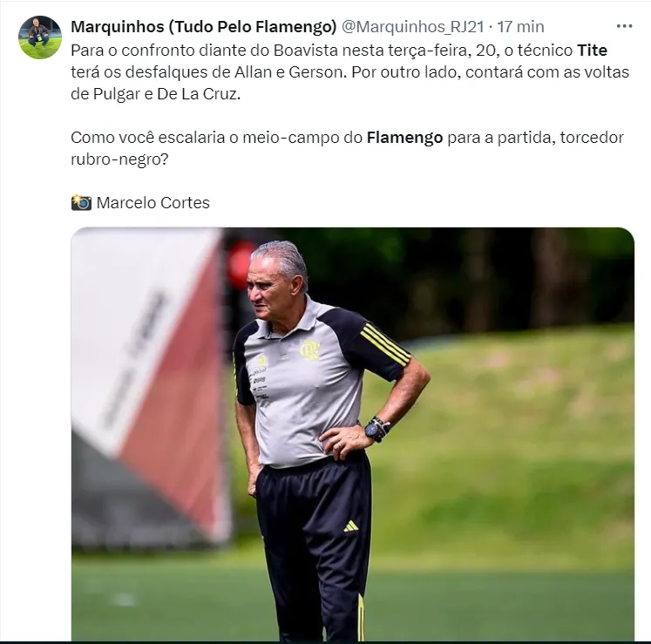Click the text 'de Pulgar e De La Cruz.'
This screenshot has width=651, height=644.
point(156,94)
